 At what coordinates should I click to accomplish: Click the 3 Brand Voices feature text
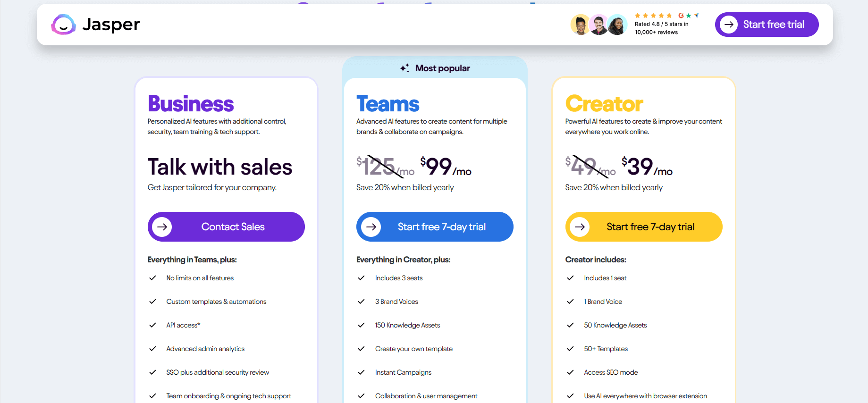396,302
